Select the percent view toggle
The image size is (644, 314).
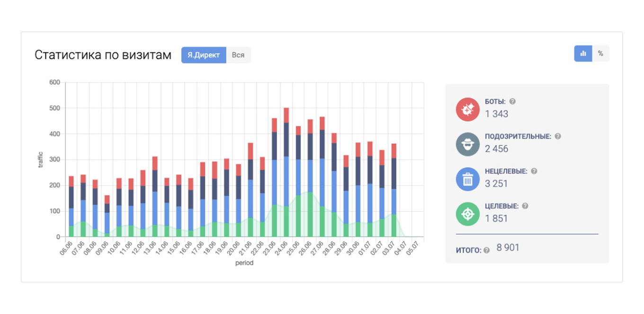click(x=600, y=54)
